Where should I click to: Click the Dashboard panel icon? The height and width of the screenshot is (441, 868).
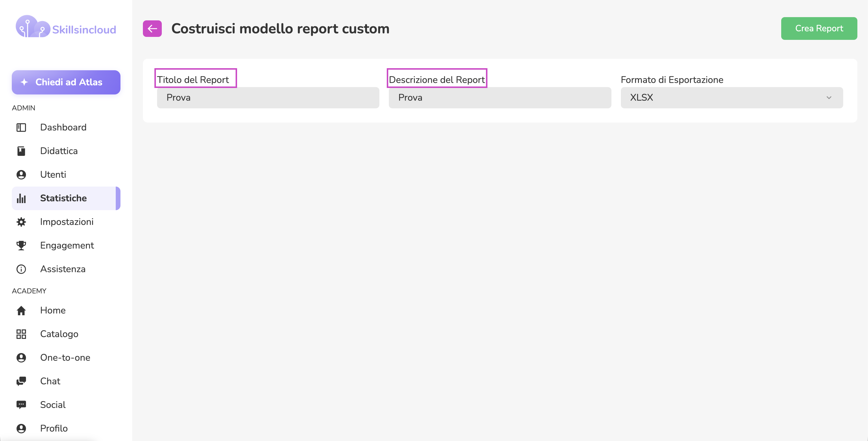tap(21, 127)
